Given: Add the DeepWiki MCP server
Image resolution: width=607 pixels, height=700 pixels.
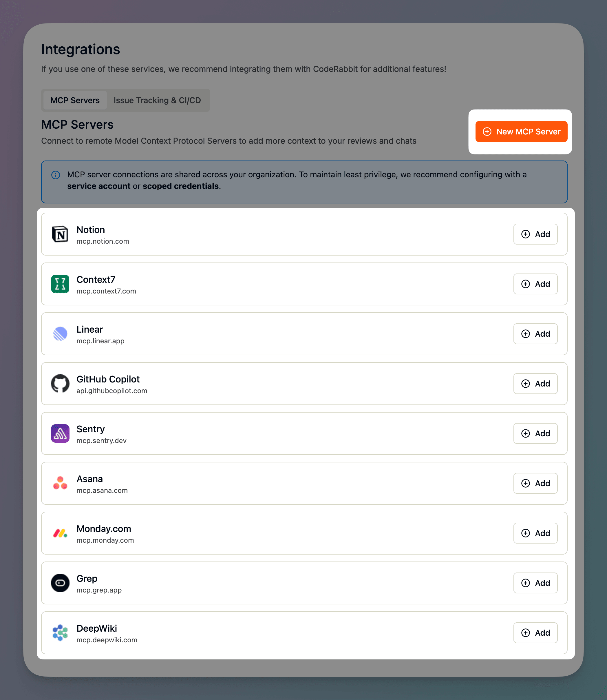Looking at the screenshot, I should [535, 632].
